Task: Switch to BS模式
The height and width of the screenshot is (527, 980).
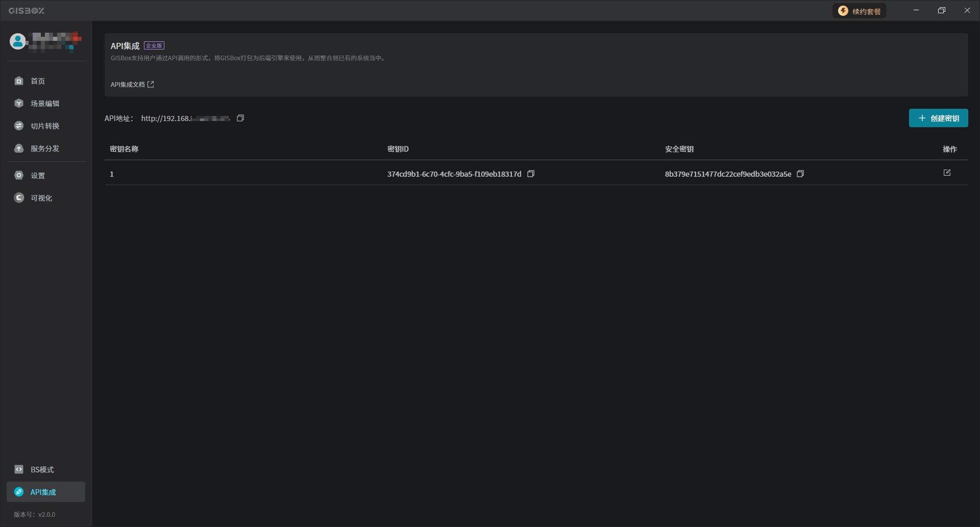Action: [x=42, y=470]
